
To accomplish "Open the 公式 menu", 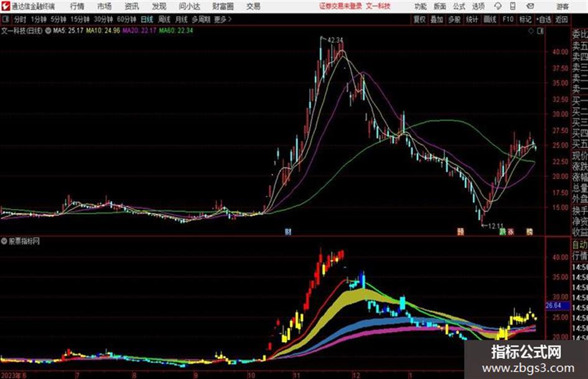I will click(459, 6).
